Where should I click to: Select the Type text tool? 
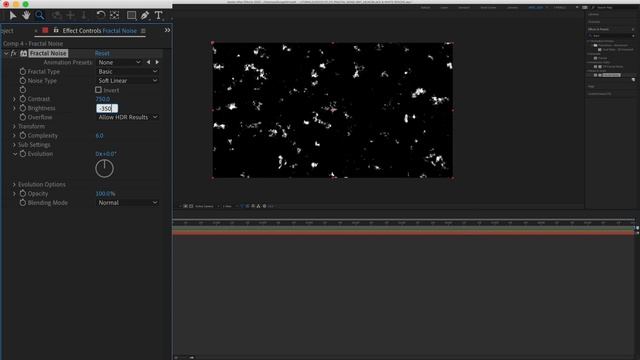click(158, 16)
